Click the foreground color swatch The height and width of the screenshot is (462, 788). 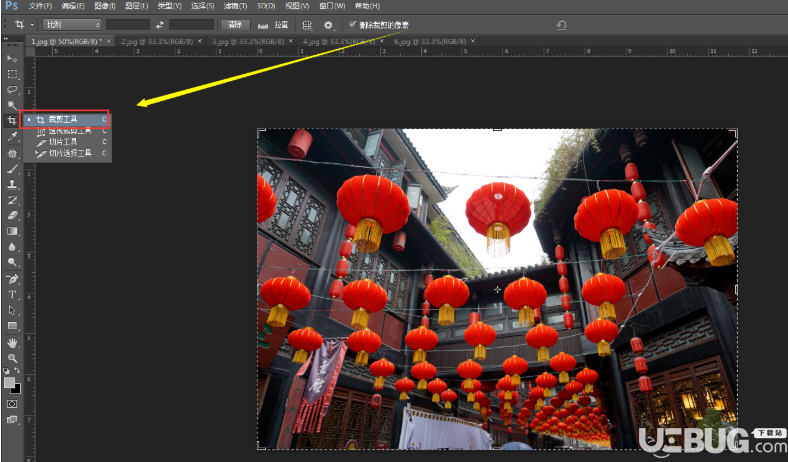click(x=9, y=382)
